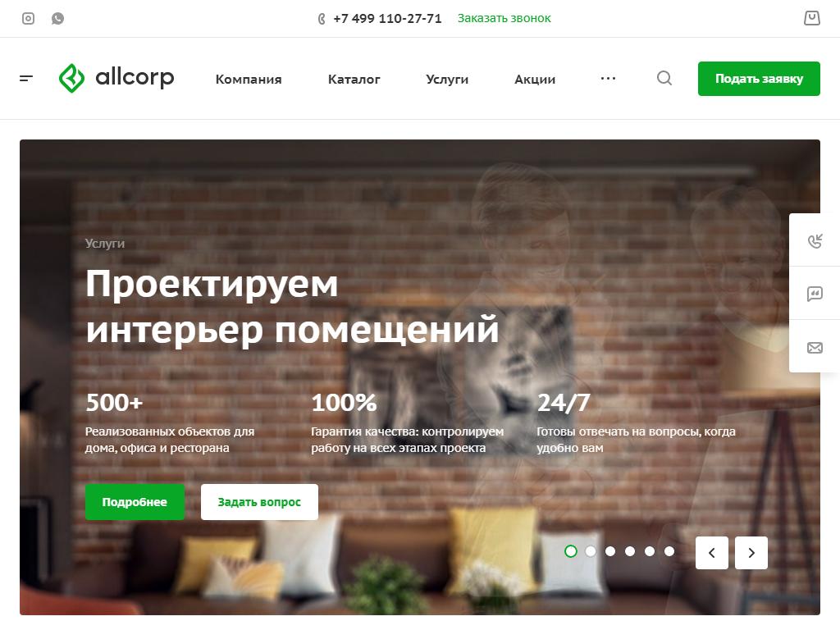The width and height of the screenshot is (840, 630).
Task: Click the Подать заявку button
Action: pyautogui.click(x=759, y=79)
